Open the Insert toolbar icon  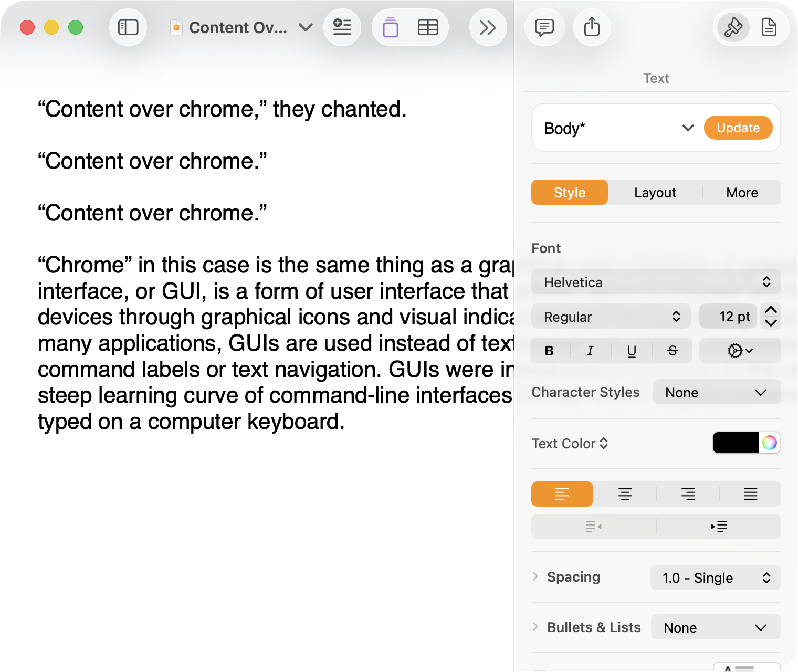(x=342, y=27)
